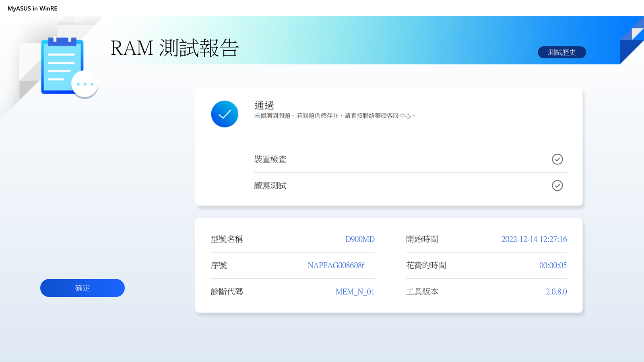
Task: Click the checkmark icon beside 讀寫測試
Action: coord(557,185)
